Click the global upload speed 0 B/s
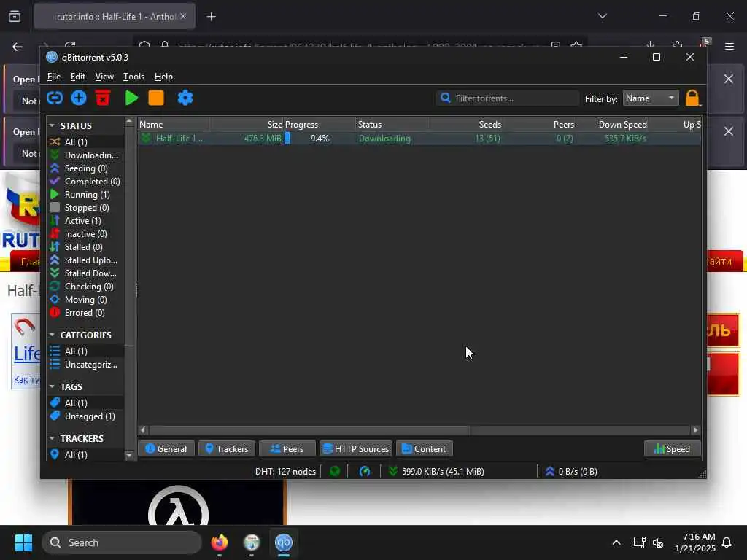This screenshot has height=560, width=747. coord(571,472)
